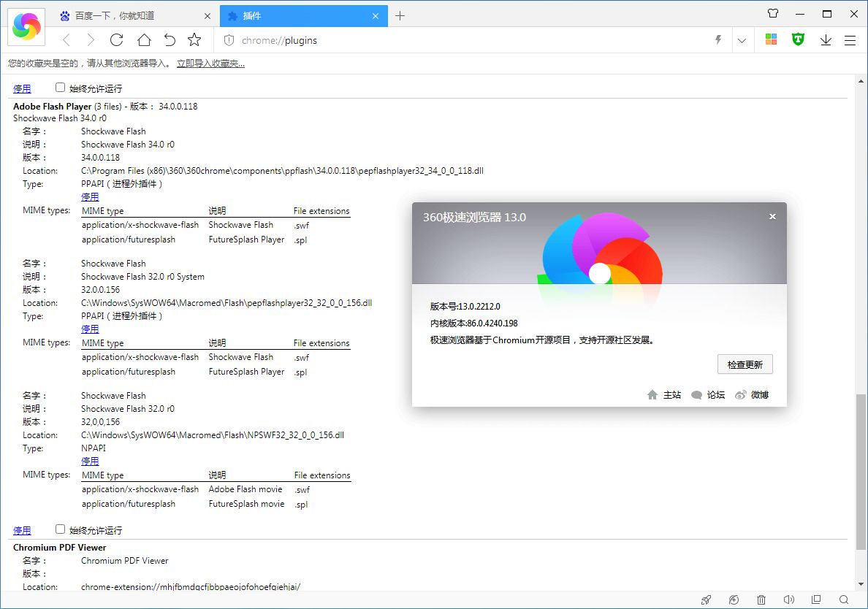This screenshot has height=609, width=868.
Task: Click the check for updates button
Action: pyautogui.click(x=745, y=364)
